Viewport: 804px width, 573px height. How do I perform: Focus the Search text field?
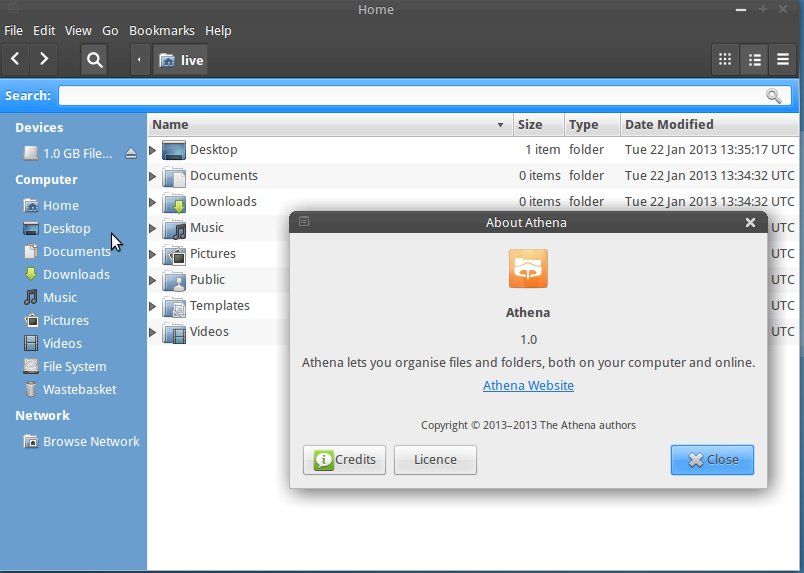click(x=425, y=95)
